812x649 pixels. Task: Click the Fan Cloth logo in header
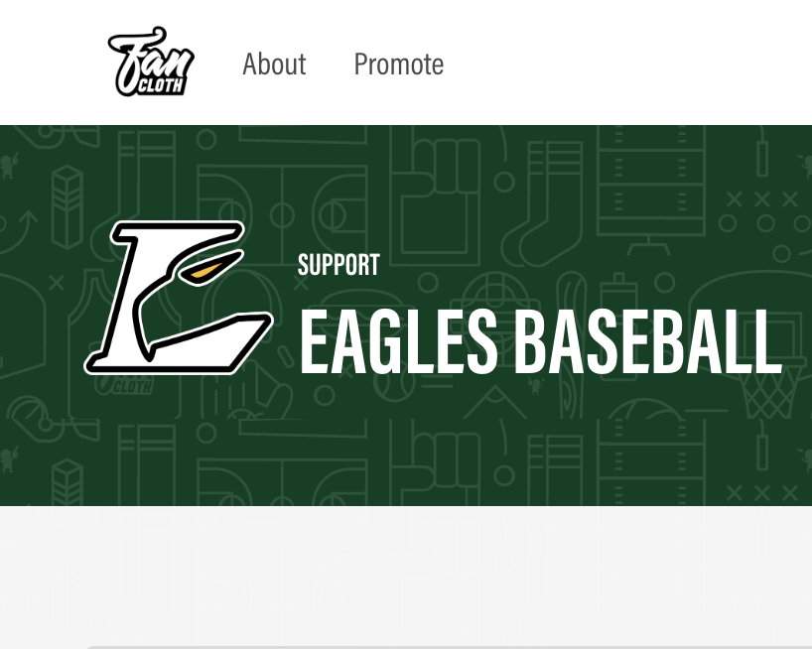151,62
